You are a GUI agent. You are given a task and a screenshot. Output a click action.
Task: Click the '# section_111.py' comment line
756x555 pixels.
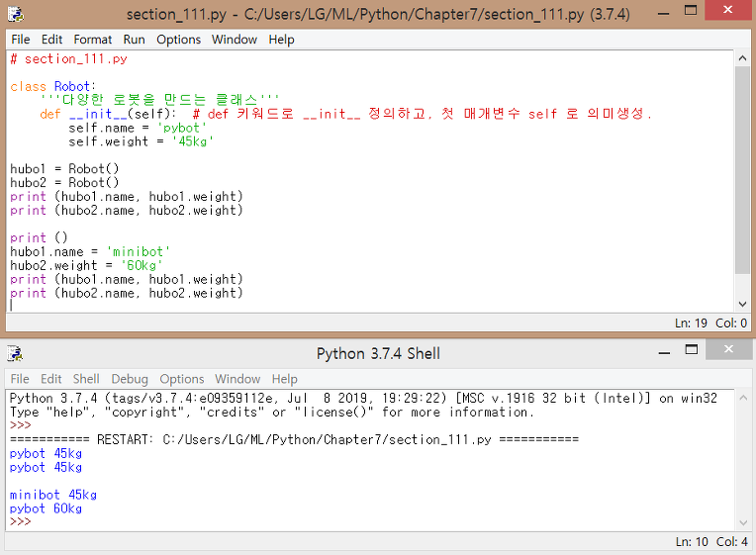[68, 58]
